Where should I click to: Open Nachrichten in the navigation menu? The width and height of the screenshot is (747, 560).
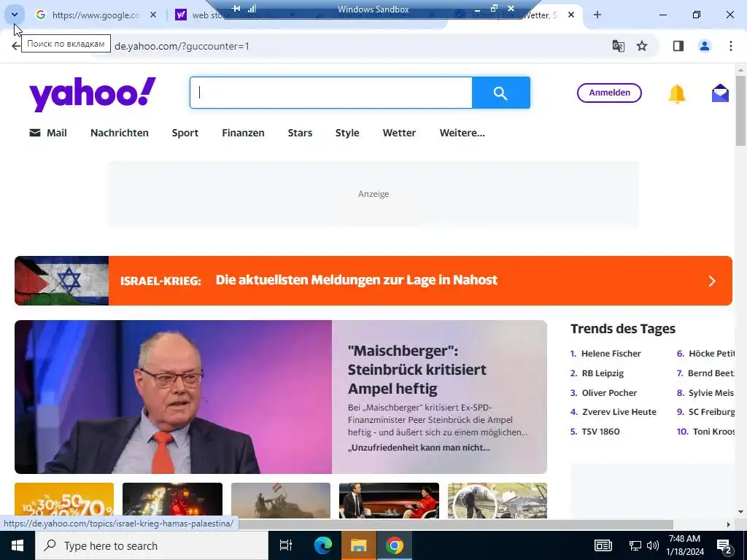(x=120, y=133)
